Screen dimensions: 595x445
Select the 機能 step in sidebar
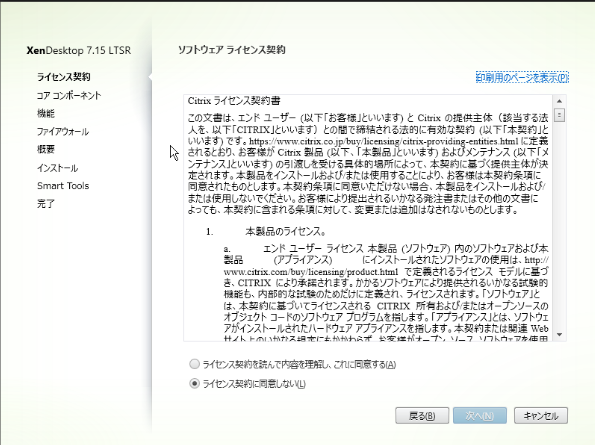click(46, 113)
